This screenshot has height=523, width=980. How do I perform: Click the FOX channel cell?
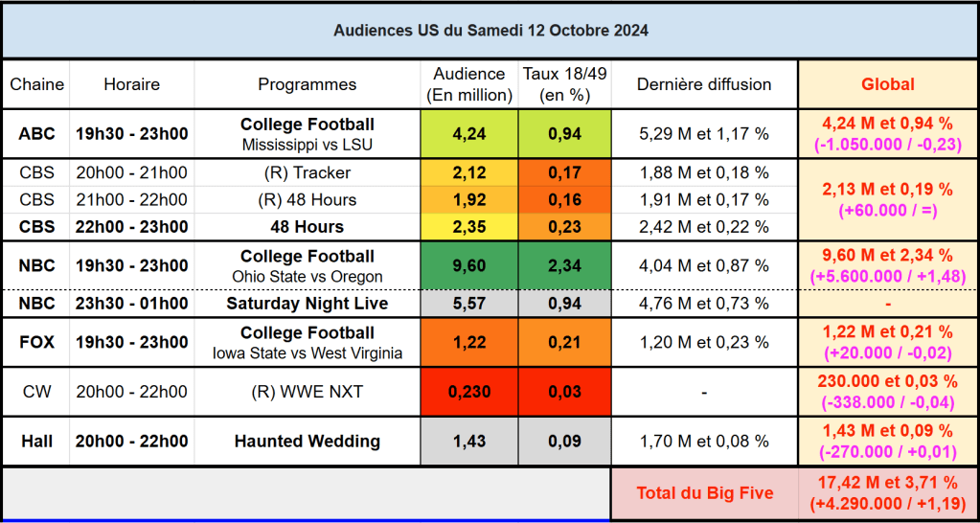coord(37,342)
